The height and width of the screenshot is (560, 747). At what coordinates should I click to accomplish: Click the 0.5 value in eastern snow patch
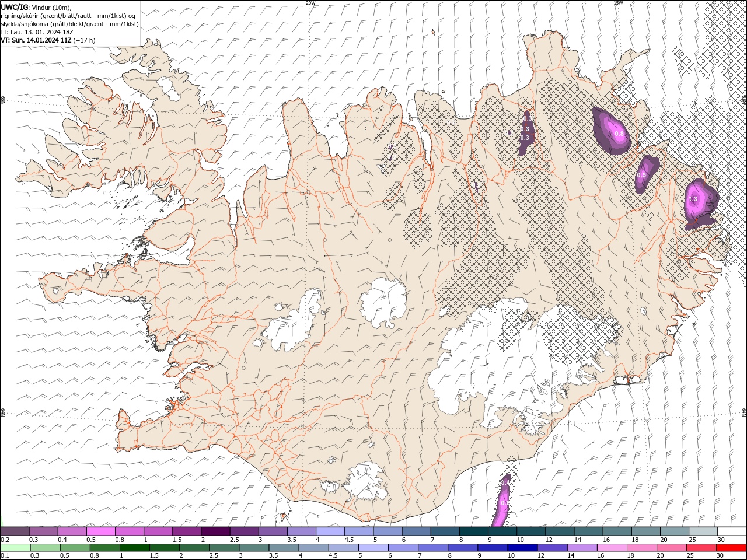click(641, 175)
